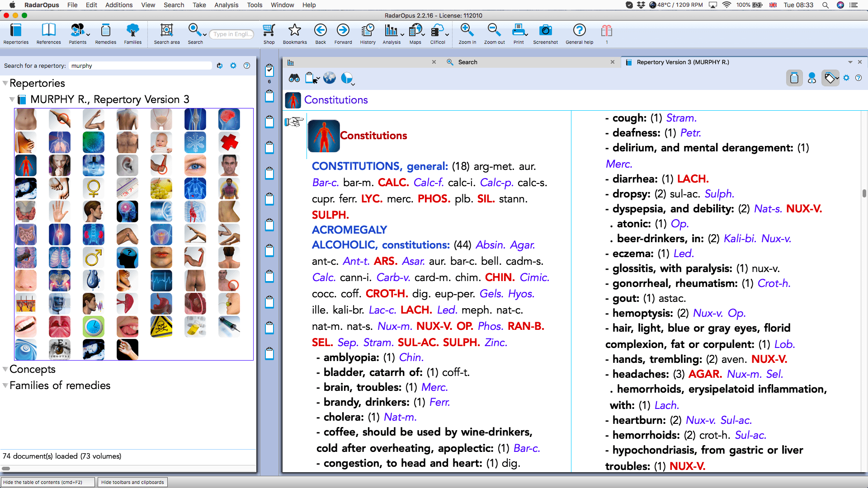
Task: Click Hide the table of contents button
Action: coord(47,482)
